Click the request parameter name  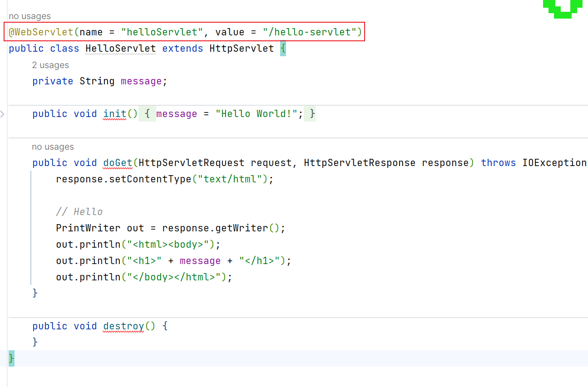pos(271,163)
